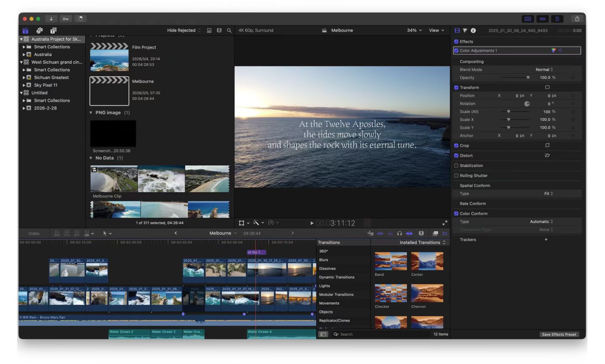605x364 pixels.
Task: Select the Lights transitions category
Action: tap(324, 286)
